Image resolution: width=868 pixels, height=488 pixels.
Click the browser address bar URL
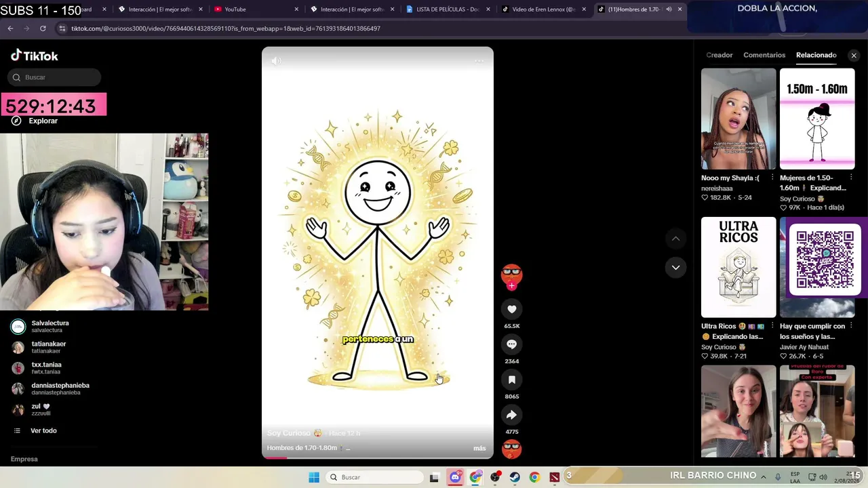(x=226, y=28)
